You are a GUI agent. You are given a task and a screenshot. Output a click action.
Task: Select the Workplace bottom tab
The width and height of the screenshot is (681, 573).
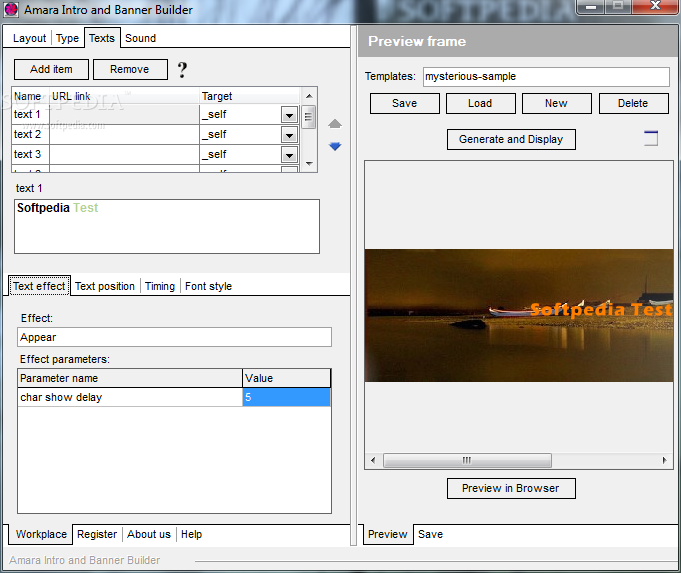[41, 534]
